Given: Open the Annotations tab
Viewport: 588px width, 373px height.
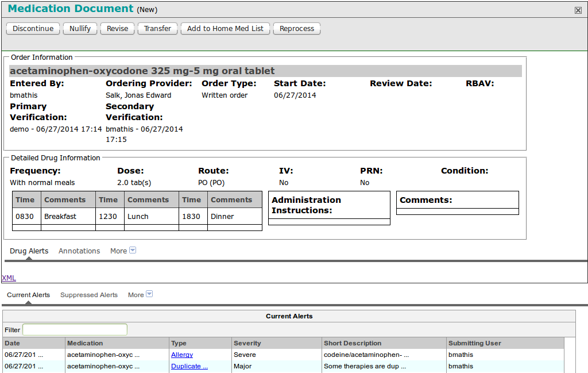Looking at the screenshot, I should click(79, 251).
